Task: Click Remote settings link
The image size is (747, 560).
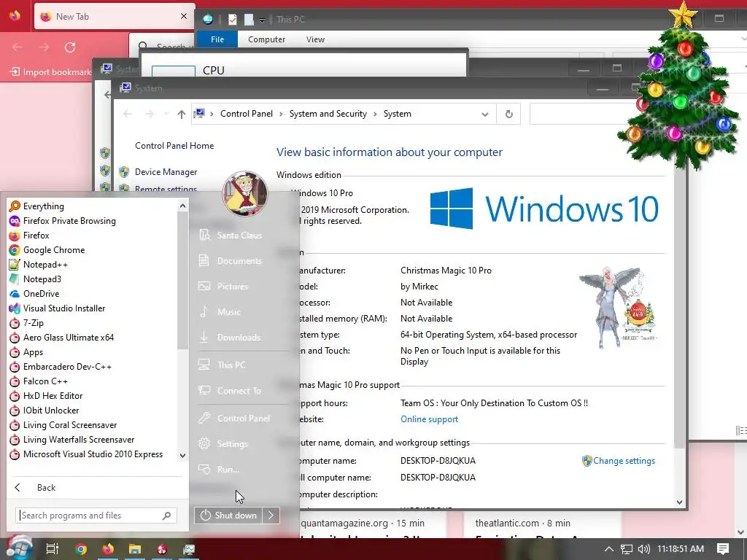Action: tap(166, 189)
